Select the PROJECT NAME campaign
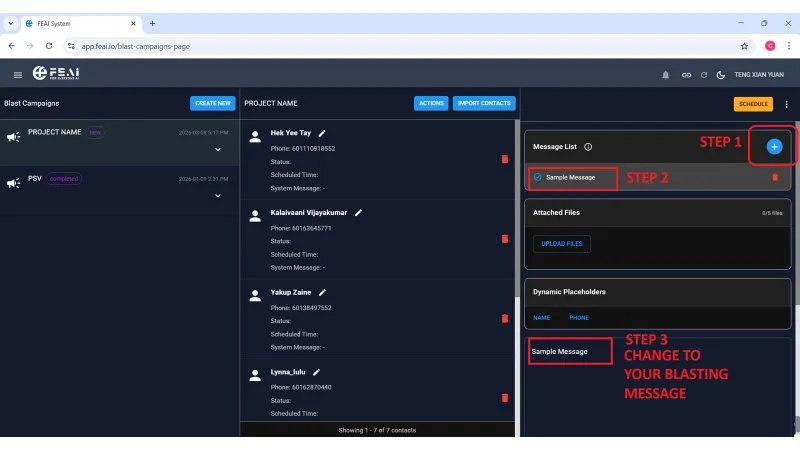The height and width of the screenshot is (450, 800). 119,142
